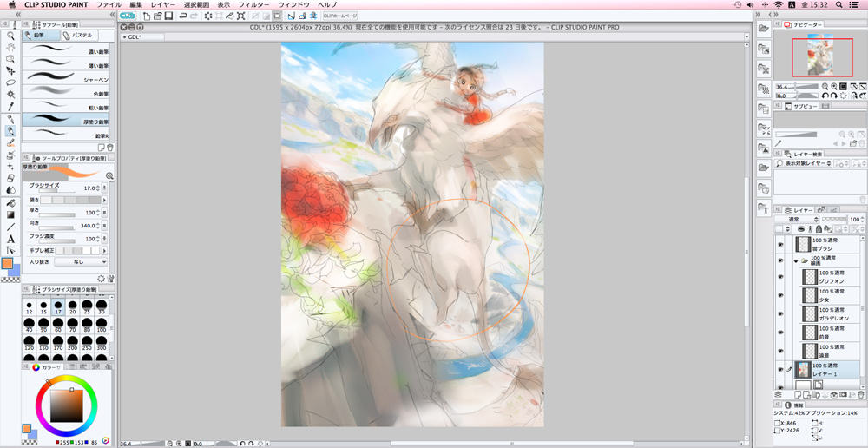Open 表示対象レイヤー dropdown
Screen dimensions: 868x448
tap(804, 163)
